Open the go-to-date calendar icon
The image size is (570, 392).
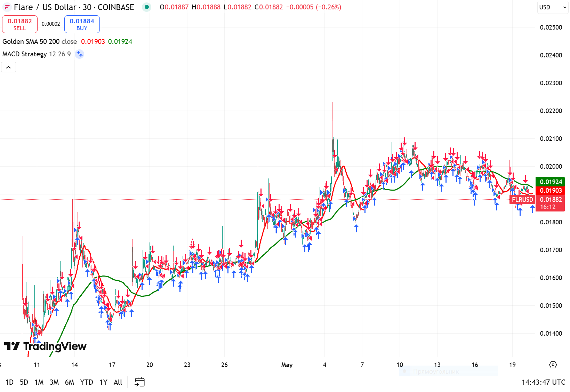140,382
